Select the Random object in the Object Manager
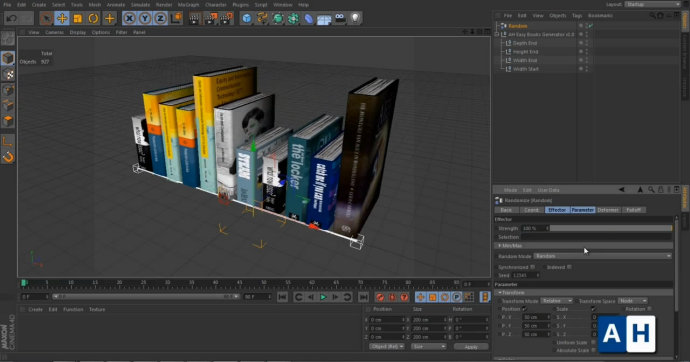The image size is (690, 362). pos(518,26)
